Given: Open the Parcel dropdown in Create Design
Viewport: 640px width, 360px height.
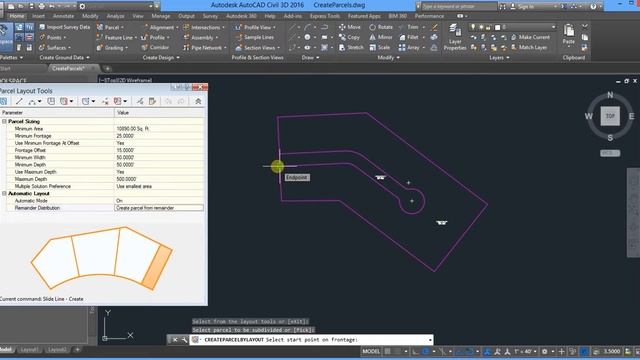Looking at the screenshot, I should 110,27.
